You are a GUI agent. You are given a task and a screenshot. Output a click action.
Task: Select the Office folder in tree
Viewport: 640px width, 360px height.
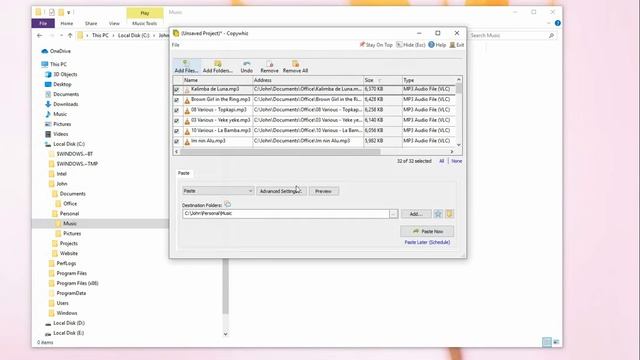[x=66, y=204]
